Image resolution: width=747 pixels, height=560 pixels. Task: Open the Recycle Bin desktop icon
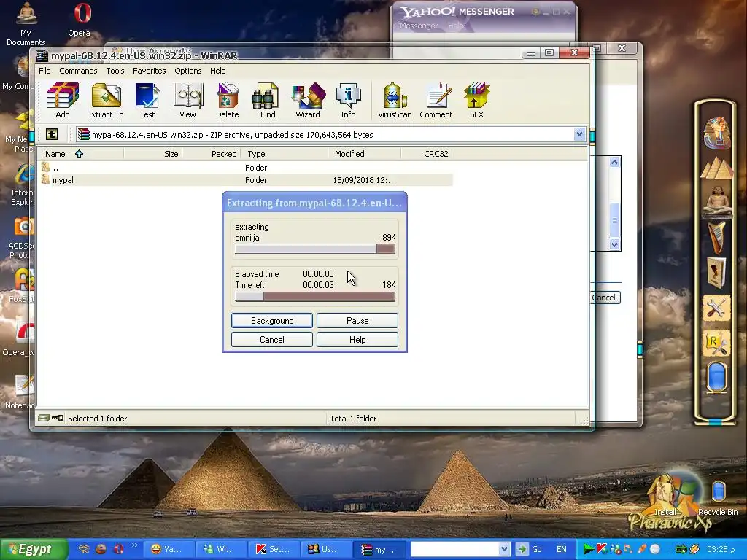[x=718, y=498]
